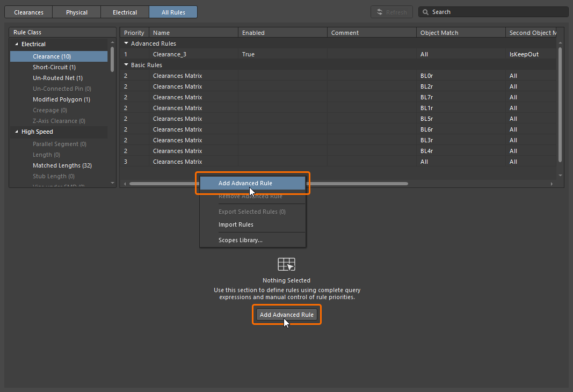Screen dimensions: 573x392
Task: Switch to the Clearances tab
Action: pyautogui.click(x=28, y=12)
